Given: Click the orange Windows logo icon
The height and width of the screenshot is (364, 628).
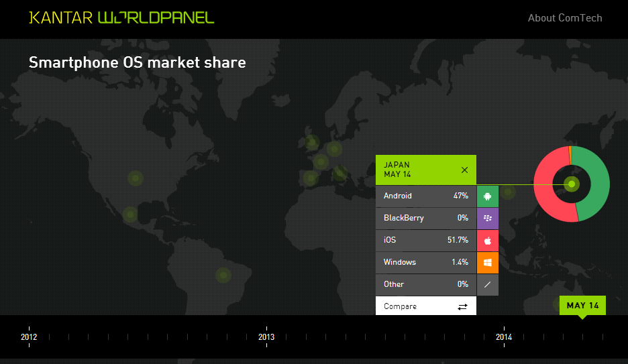Looking at the screenshot, I should [x=487, y=262].
